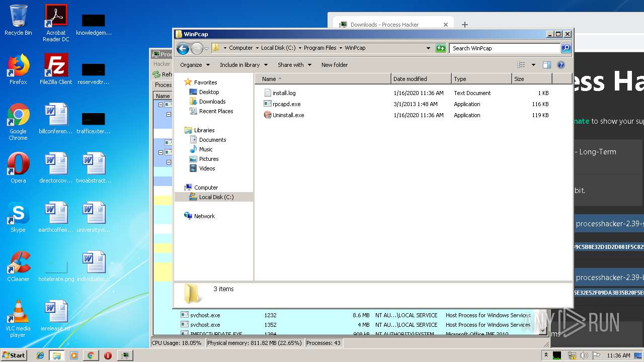The width and height of the screenshot is (644, 362).
Task: Select Network in the navigation pane
Action: (204, 216)
